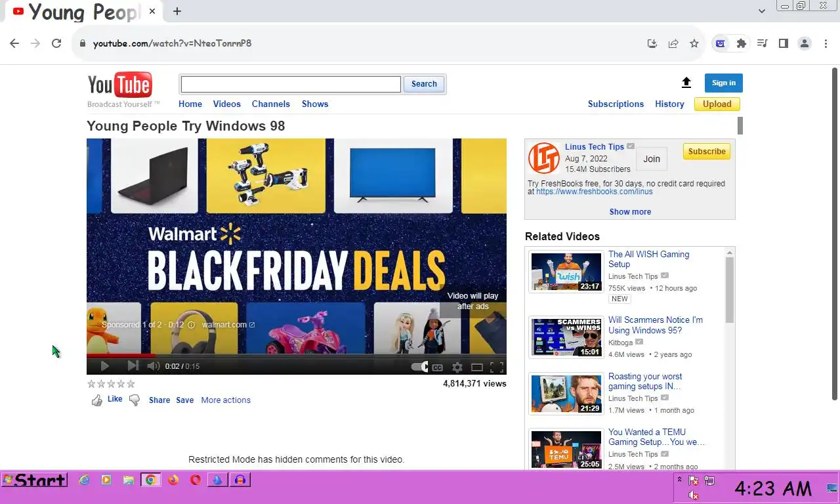The width and height of the screenshot is (840, 504).
Task: Expand description with Show more
Action: coord(630,212)
